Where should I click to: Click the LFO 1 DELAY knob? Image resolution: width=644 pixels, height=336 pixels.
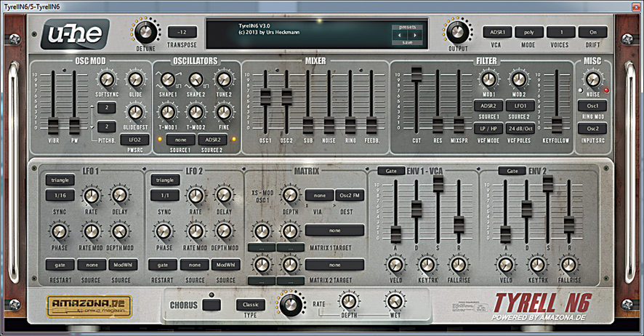[x=119, y=196]
